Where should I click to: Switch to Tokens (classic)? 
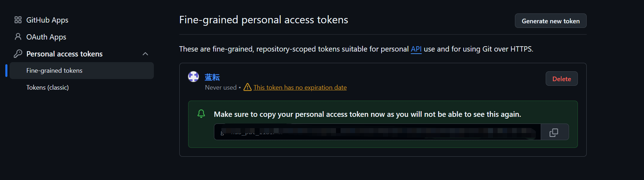point(47,88)
